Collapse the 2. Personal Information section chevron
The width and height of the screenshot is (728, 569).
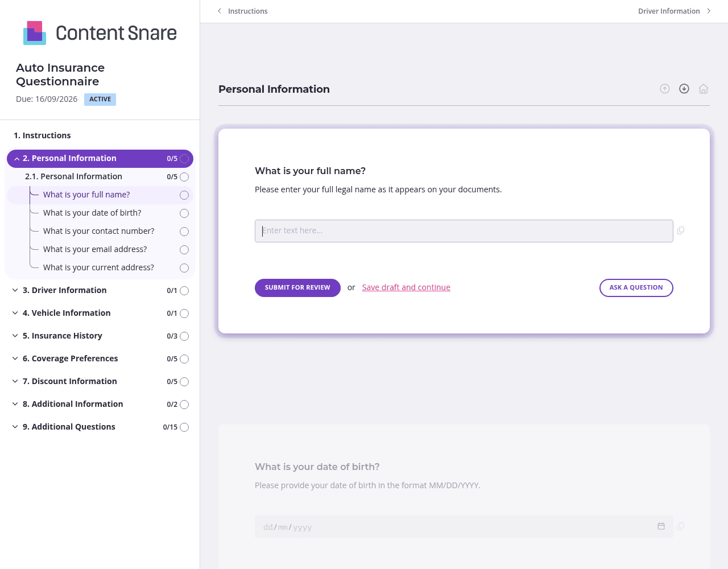coord(16,159)
